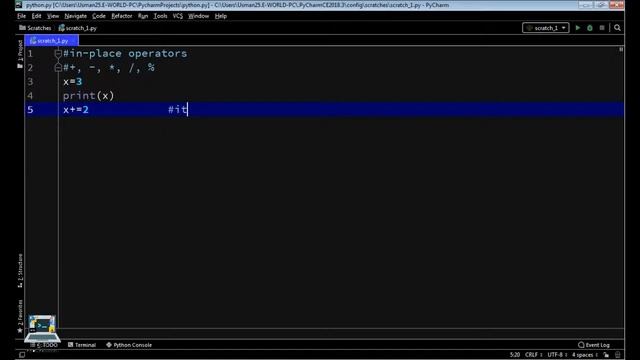640x360 pixels.
Task: Open the View menu
Action: 53,16
